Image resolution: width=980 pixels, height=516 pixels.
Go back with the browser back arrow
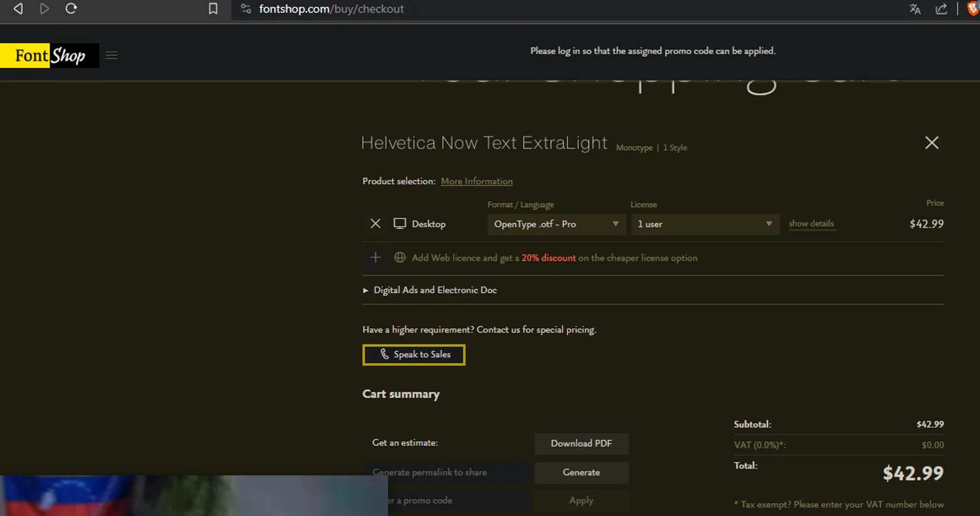[18, 8]
